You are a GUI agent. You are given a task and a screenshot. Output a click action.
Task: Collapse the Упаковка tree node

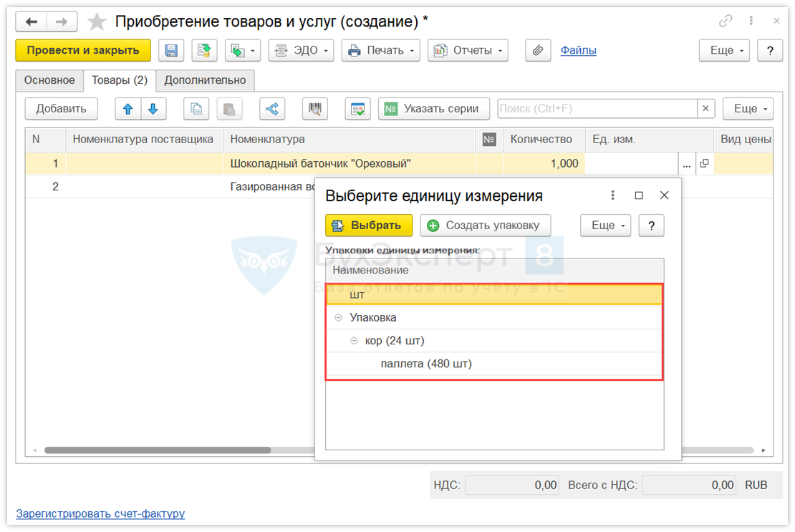point(338,318)
